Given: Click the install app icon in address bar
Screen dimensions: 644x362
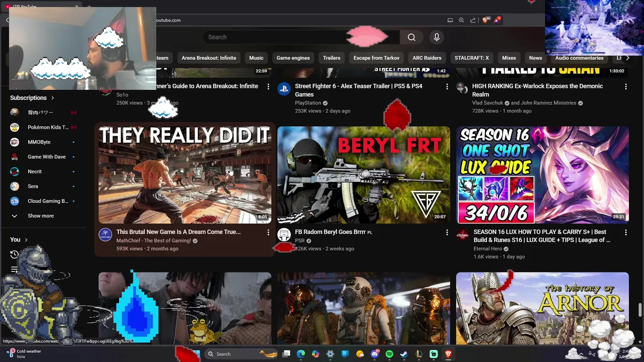Looking at the screenshot, I should click(450, 20).
